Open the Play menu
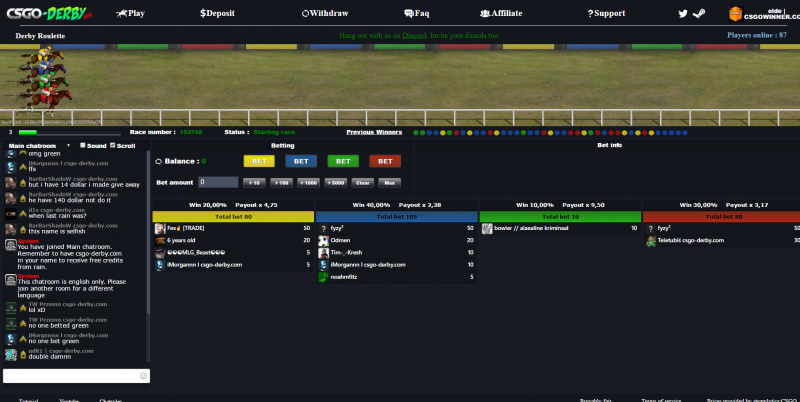 click(x=130, y=14)
